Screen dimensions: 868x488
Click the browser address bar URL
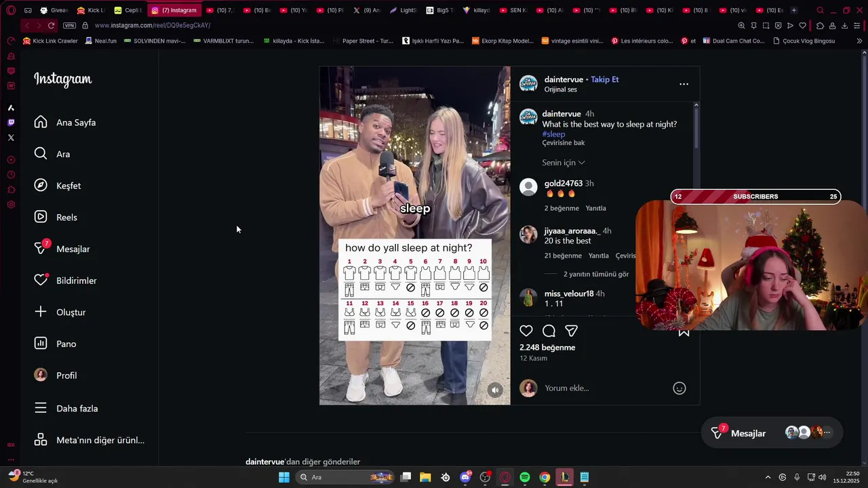click(x=153, y=25)
